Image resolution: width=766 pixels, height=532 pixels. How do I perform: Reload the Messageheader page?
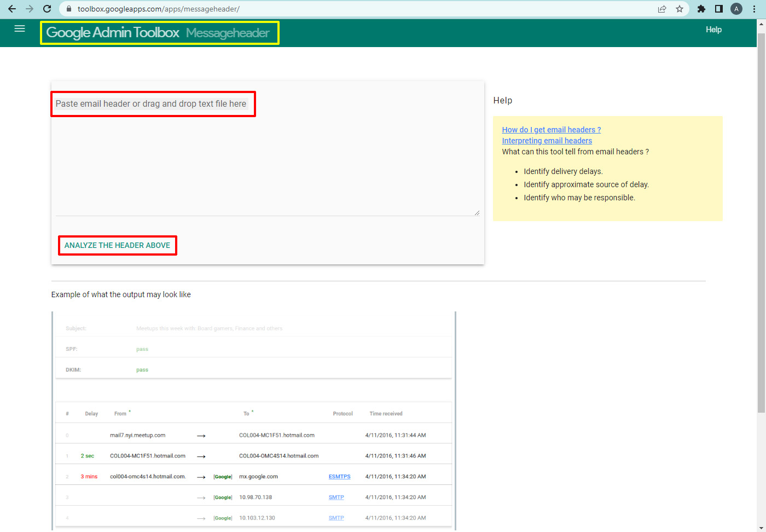pos(47,9)
